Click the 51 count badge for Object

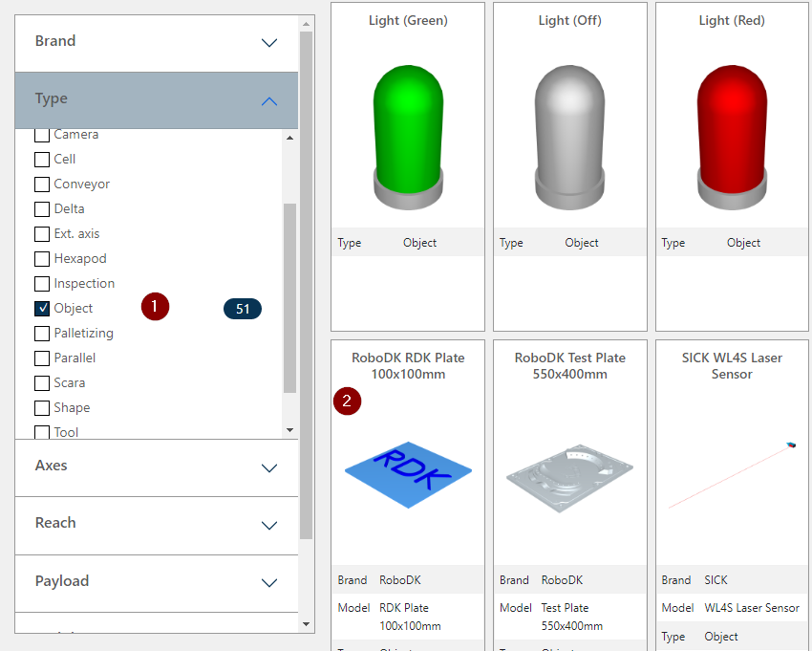pos(243,309)
